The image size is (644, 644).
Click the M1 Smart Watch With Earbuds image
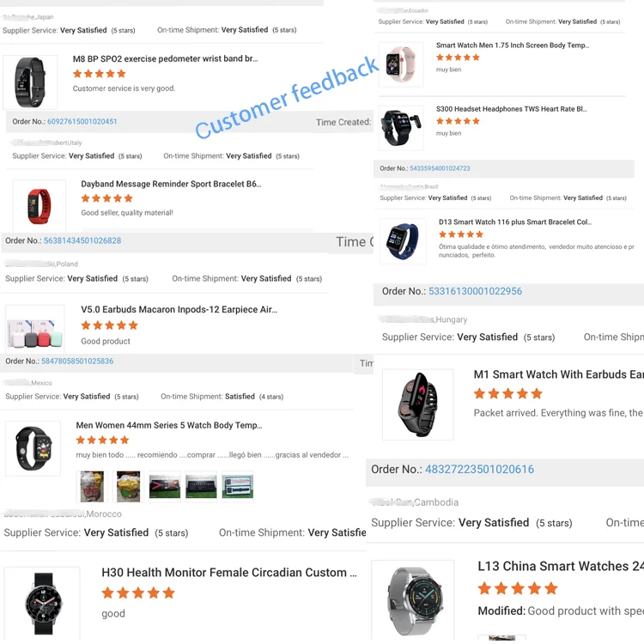coord(417,404)
